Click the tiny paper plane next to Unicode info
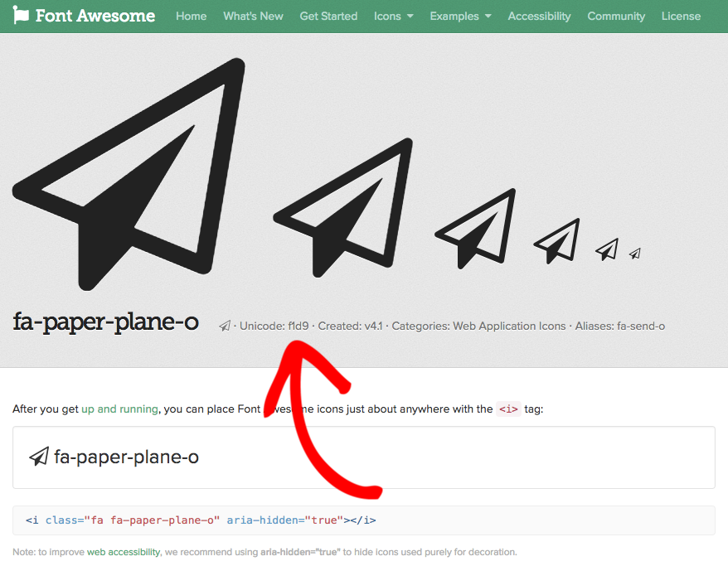 click(x=224, y=326)
